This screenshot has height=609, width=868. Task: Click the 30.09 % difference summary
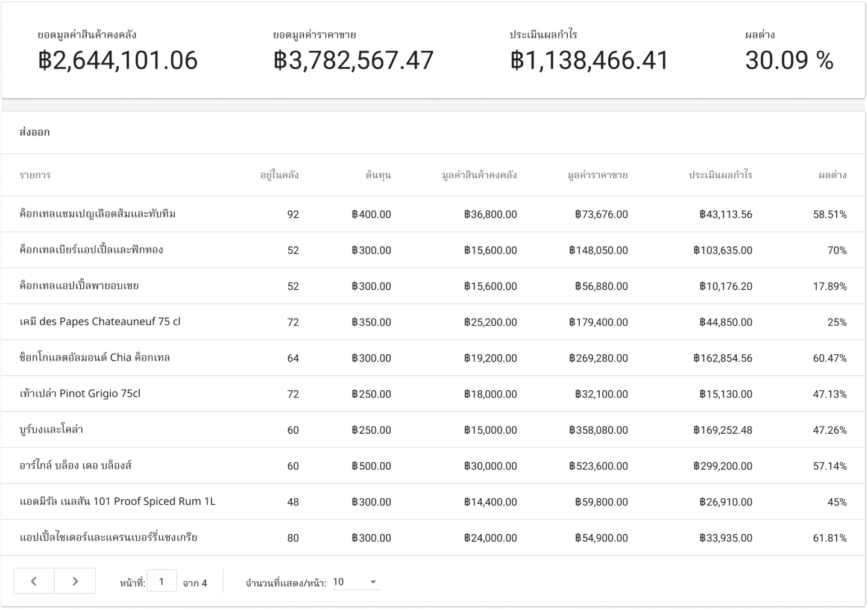point(789,60)
